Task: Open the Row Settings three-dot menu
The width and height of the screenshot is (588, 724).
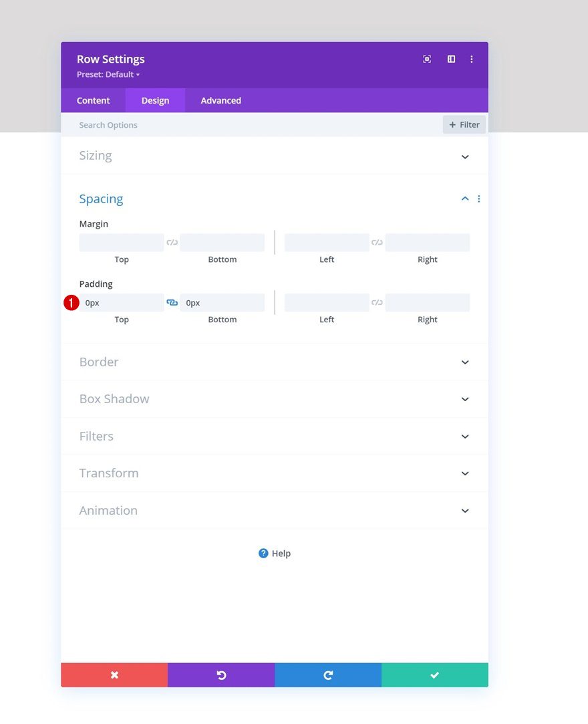Action: (472, 59)
